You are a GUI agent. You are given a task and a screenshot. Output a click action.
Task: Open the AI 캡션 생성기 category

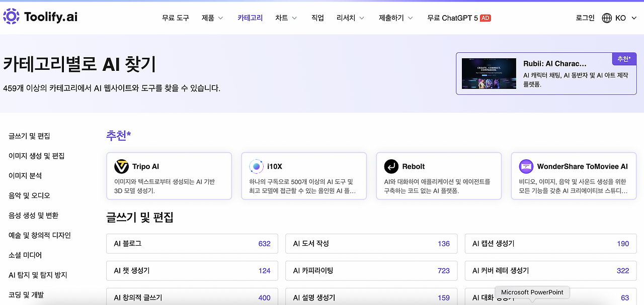(551, 244)
